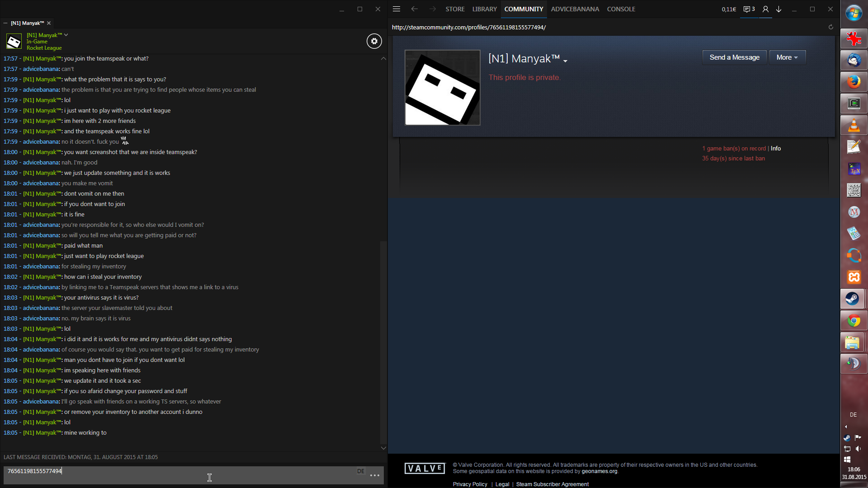Expand dropdown arrow next to profile name
The width and height of the screenshot is (868, 488).
565,61
